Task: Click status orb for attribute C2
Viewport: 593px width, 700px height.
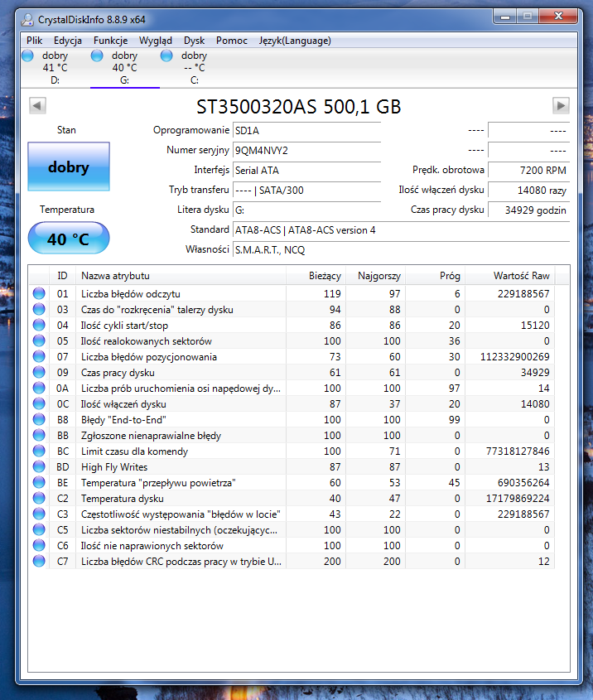Action: [x=39, y=498]
